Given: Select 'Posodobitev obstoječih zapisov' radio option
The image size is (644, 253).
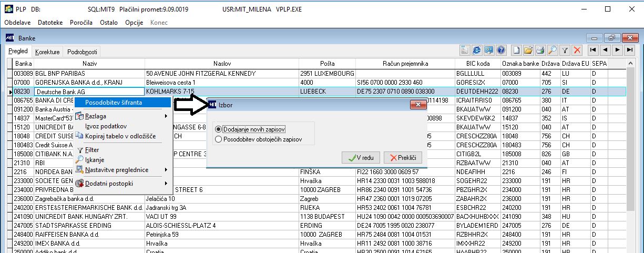Looking at the screenshot, I should tap(259, 139).
